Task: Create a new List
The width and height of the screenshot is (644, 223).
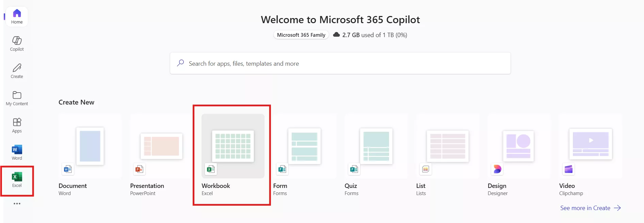Action: click(447, 146)
